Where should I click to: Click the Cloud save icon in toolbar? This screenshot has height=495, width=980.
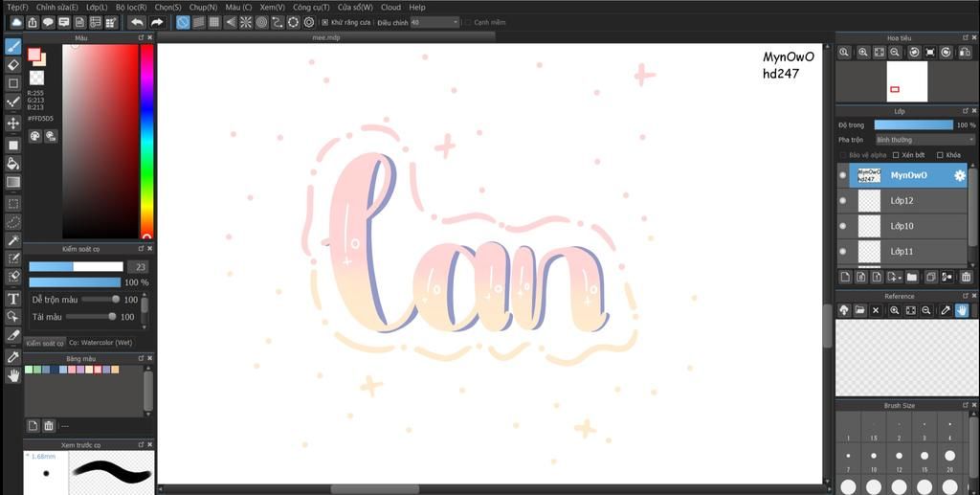(x=16, y=23)
